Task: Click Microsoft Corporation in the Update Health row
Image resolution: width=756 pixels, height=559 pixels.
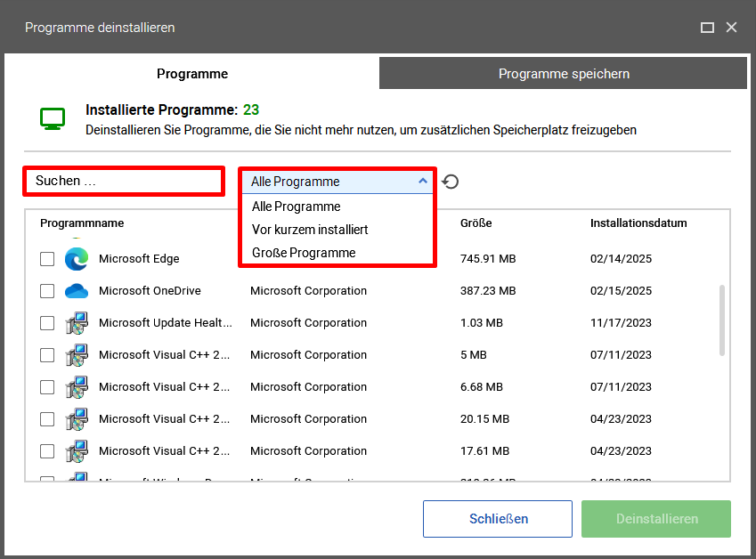Action: point(309,323)
